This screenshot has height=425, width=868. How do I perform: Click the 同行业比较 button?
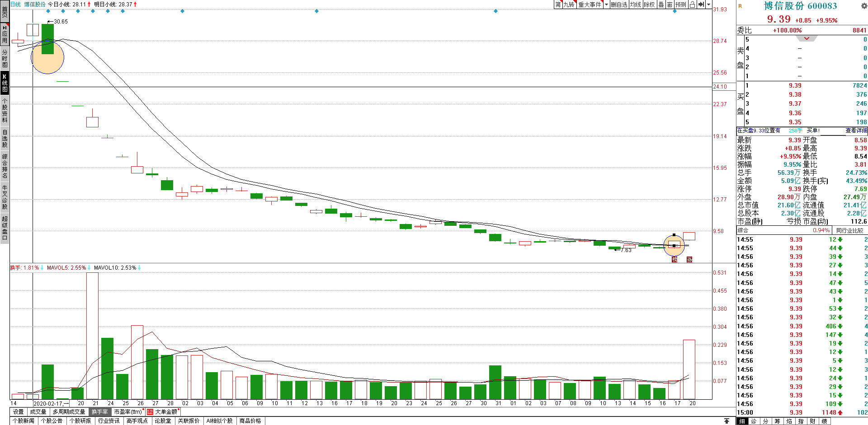849,230
